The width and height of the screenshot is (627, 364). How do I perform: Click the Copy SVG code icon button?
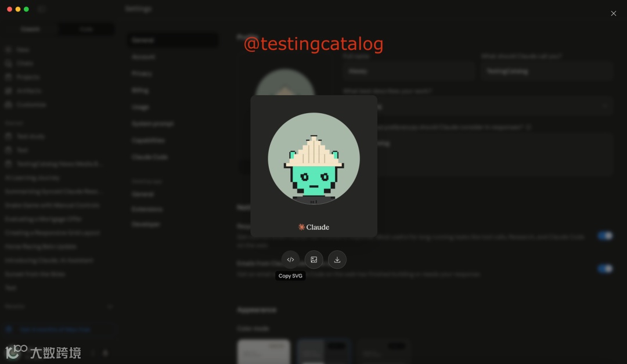click(x=290, y=260)
